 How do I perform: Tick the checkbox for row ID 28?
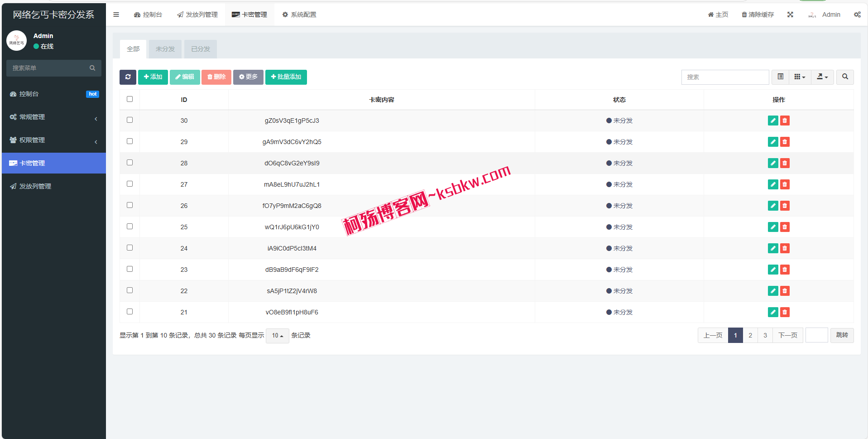pyautogui.click(x=130, y=163)
